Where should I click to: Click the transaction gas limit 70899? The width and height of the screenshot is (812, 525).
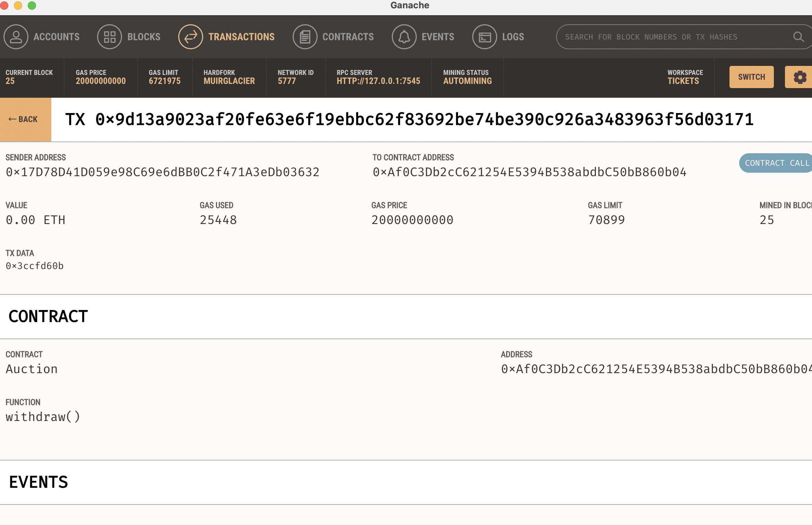click(x=606, y=220)
